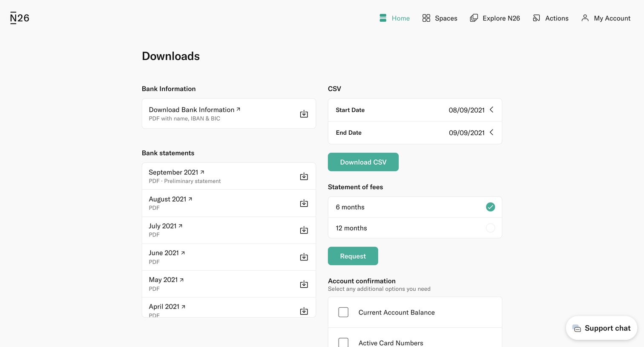Click the Request button

point(353,256)
